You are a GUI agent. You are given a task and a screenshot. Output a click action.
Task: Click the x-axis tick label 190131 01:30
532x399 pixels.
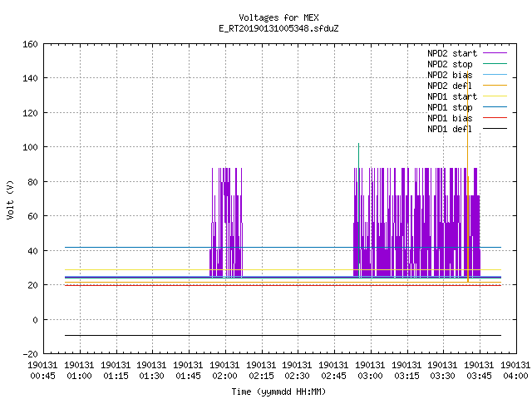click(x=151, y=371)
